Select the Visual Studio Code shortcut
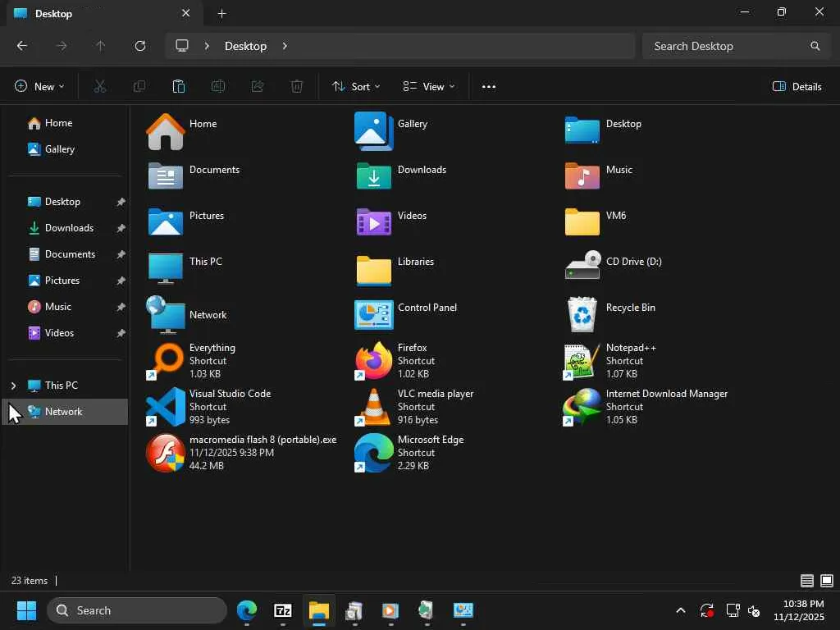The image size is (840, 630). (x=166, y=407)
